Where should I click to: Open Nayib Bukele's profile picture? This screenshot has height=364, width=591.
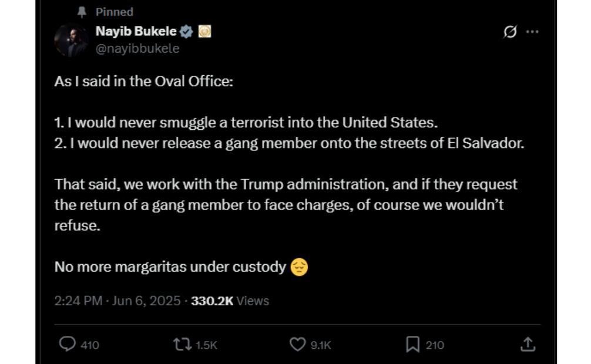click(71, 41)
